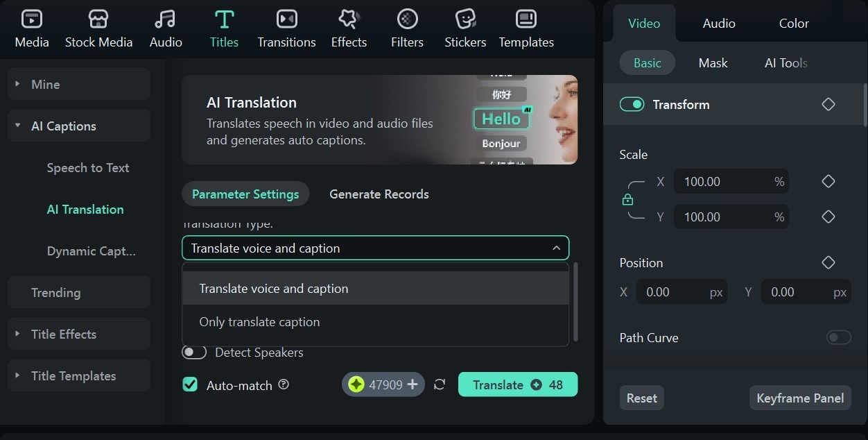
Task: Switch to the Color tab
Action: point(794,23)
